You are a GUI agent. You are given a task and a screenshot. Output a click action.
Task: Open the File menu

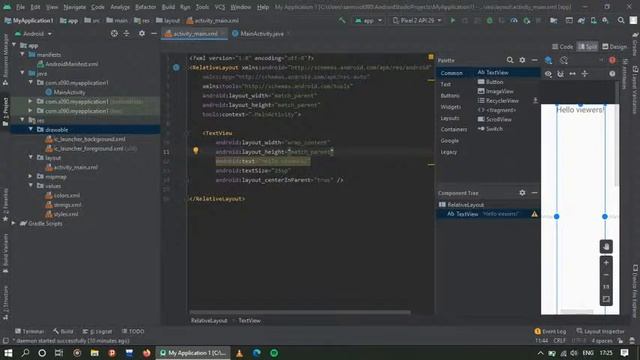click(x=20, y=7)
